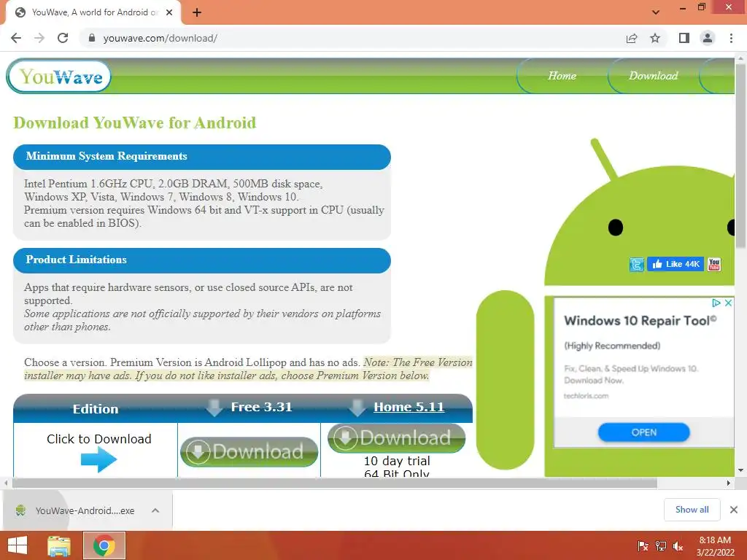Click the 10 day trial text

click(x=397, y=461)
